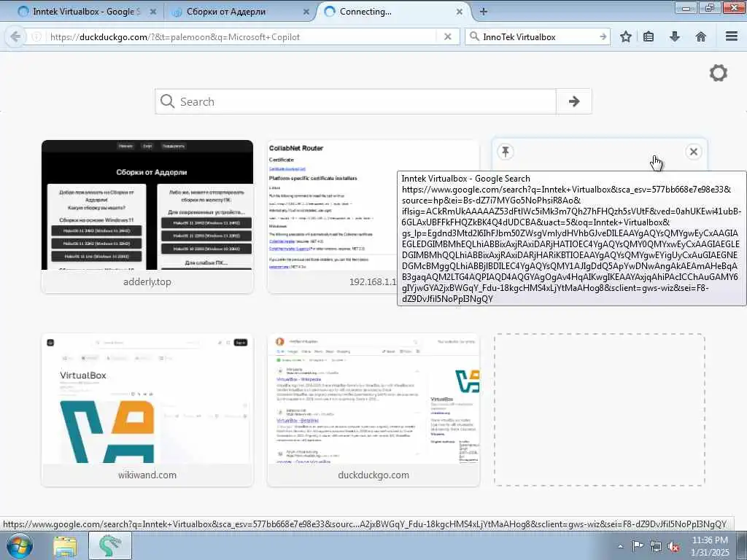Open search engine magnifier dropdown
The width and height of the screenshot is (747, 560).
point(474,36)
